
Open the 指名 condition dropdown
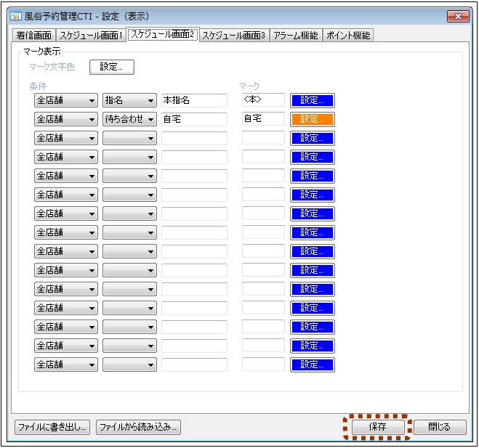coord(129,100)
